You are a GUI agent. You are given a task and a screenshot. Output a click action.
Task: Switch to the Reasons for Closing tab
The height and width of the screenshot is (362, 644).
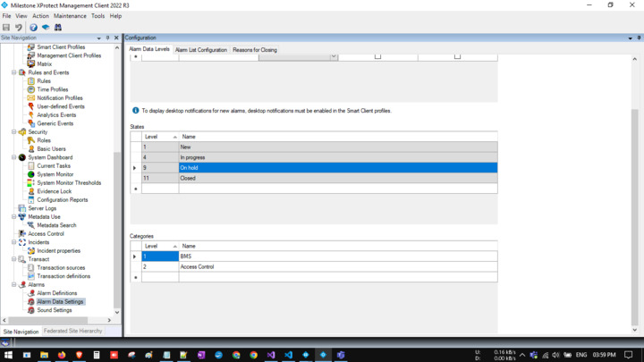[255, 50]
